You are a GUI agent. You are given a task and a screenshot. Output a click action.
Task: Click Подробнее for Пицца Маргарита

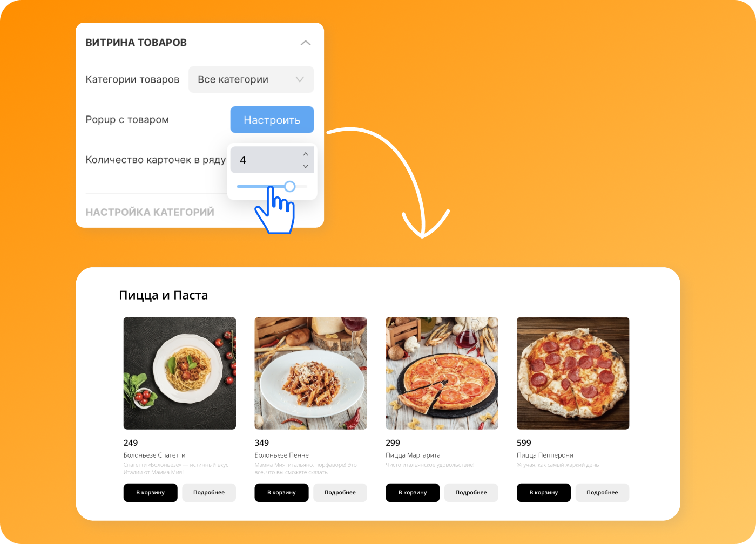tap(471, 493)
